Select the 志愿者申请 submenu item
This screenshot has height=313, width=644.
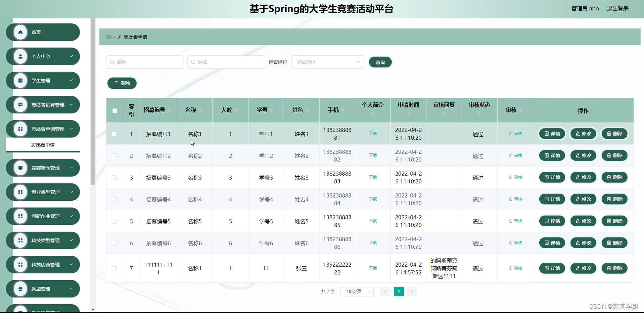tap(43, 145)
